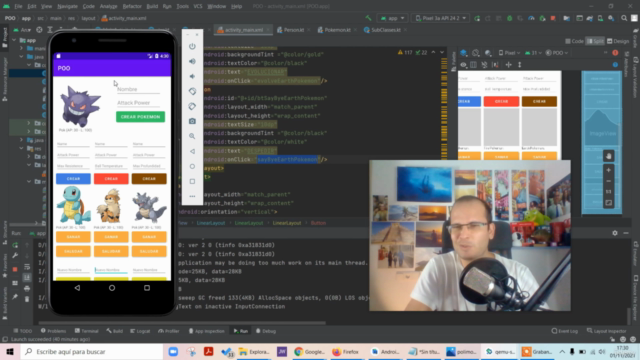Click the emulator rotate right icon
The width and height of the screenshot is (640, 360).
pyautogui.click(x=192, y=106)
